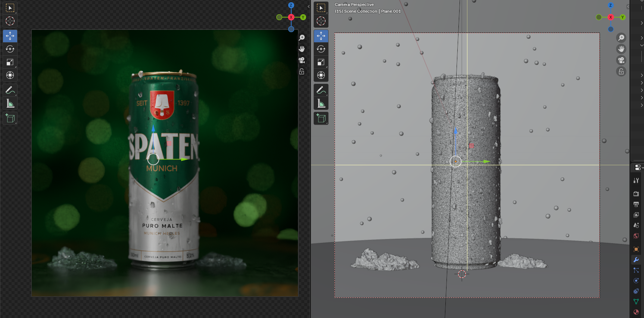The width and height of the screenshot is (644, 318).
Task: Open the Object properties tab
Action: click(636, 249)
